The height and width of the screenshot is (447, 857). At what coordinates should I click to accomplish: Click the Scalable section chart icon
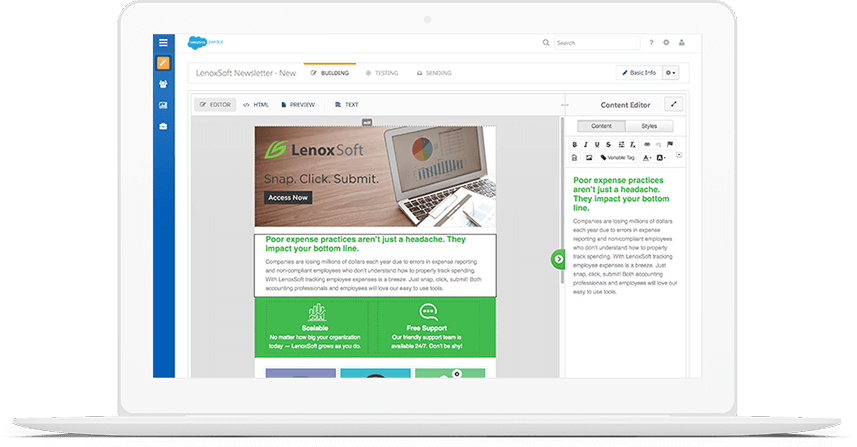pos(316,313)
